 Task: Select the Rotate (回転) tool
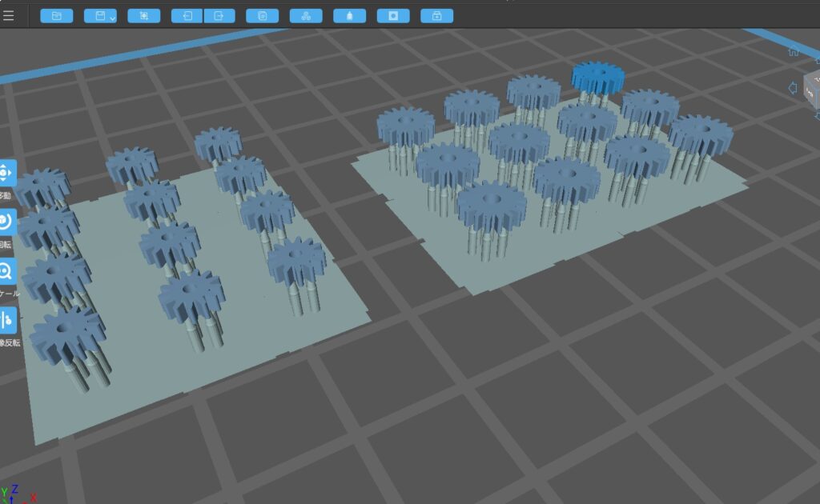point(6,222)
